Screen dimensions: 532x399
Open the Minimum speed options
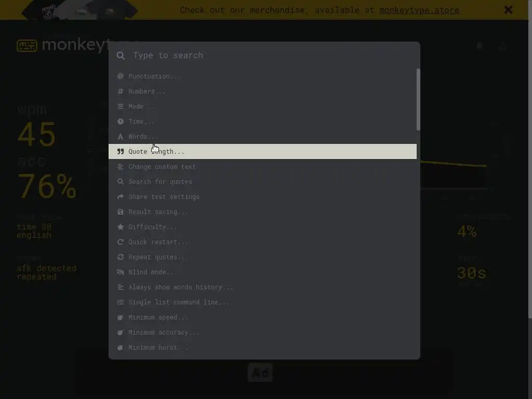click(262, 317)
